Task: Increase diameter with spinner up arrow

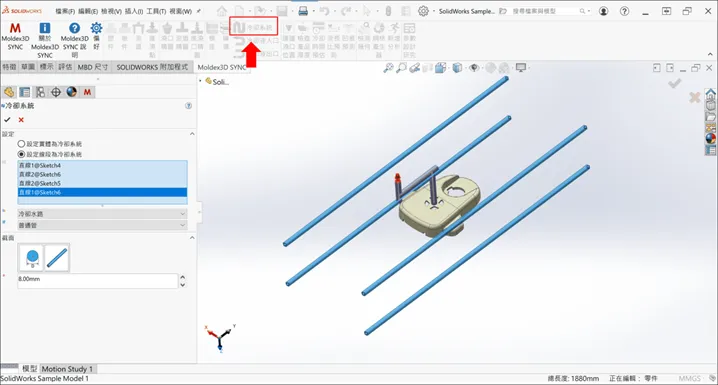Action: [183, 277]
